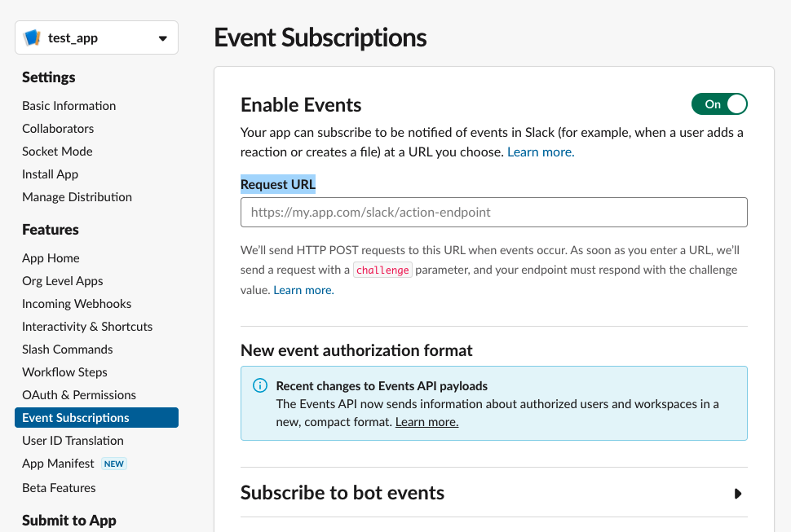This screenshot has height=532, width=791.
Task: Select Install App in sidebar
Action: coord(50,174)
